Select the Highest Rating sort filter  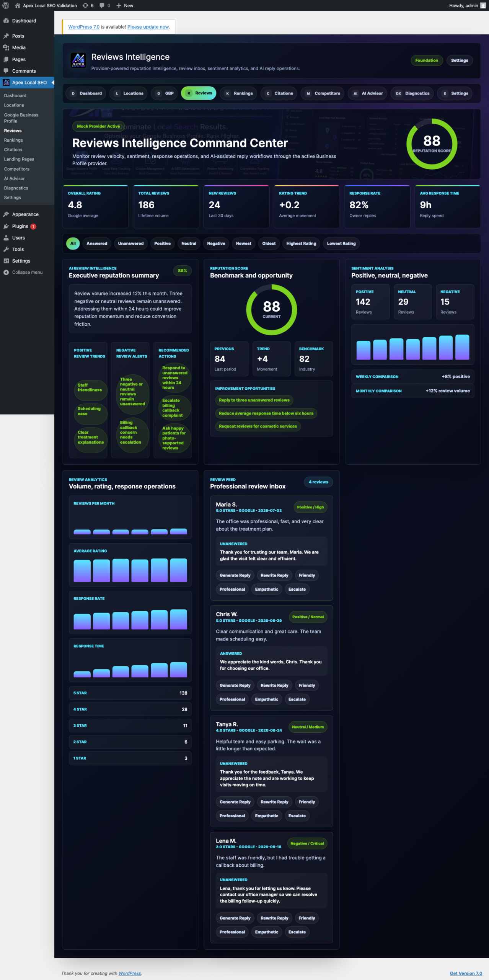point(301,243)
